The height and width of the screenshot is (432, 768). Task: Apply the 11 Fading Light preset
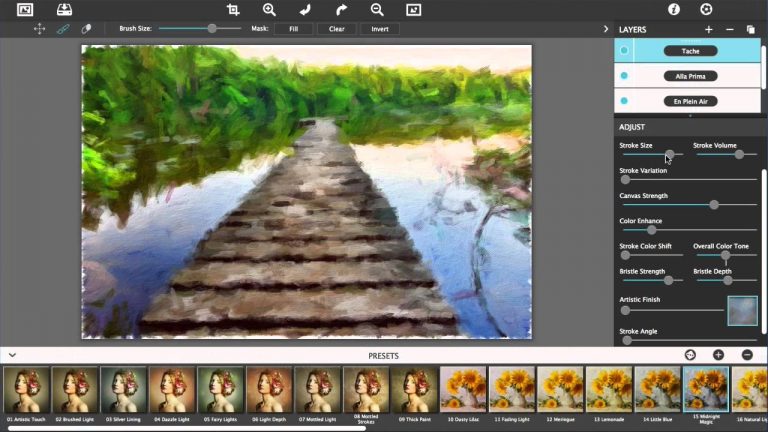[x=511, y=390]
